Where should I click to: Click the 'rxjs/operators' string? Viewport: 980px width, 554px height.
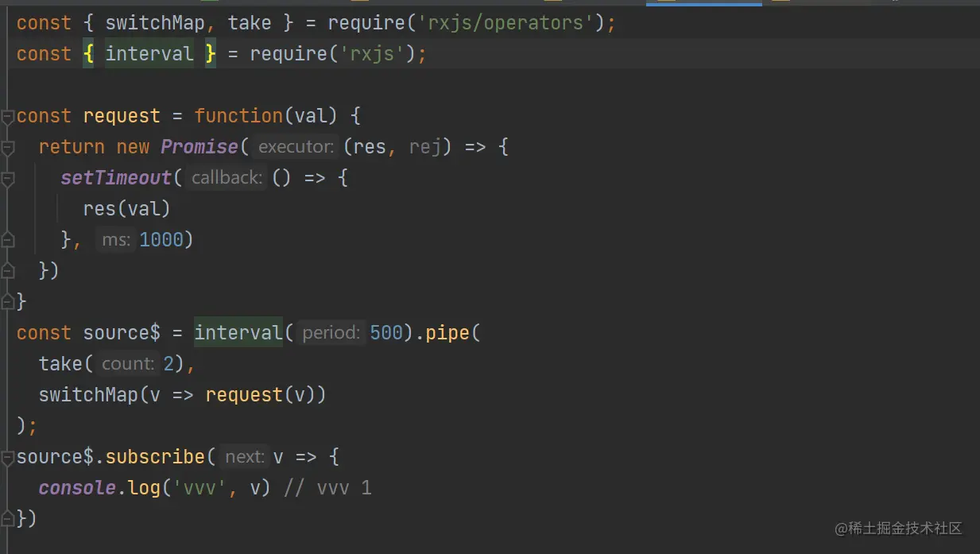click(505, 23)
